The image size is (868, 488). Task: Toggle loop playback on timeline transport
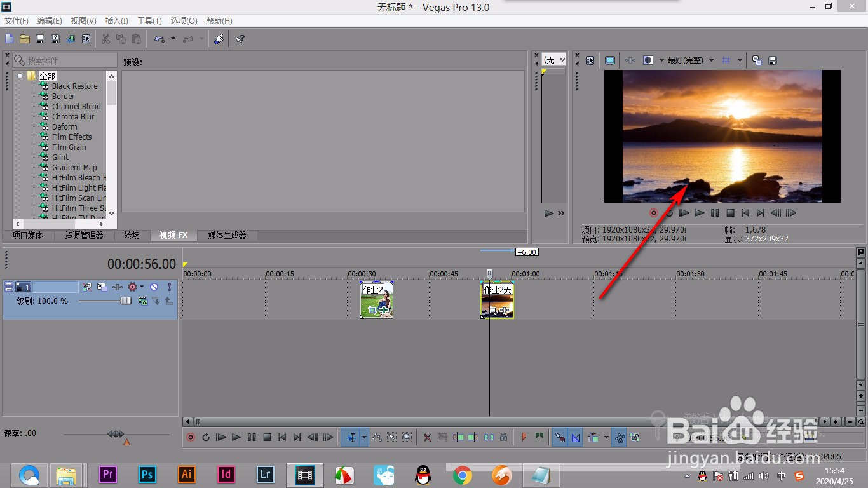coord(206,437)
